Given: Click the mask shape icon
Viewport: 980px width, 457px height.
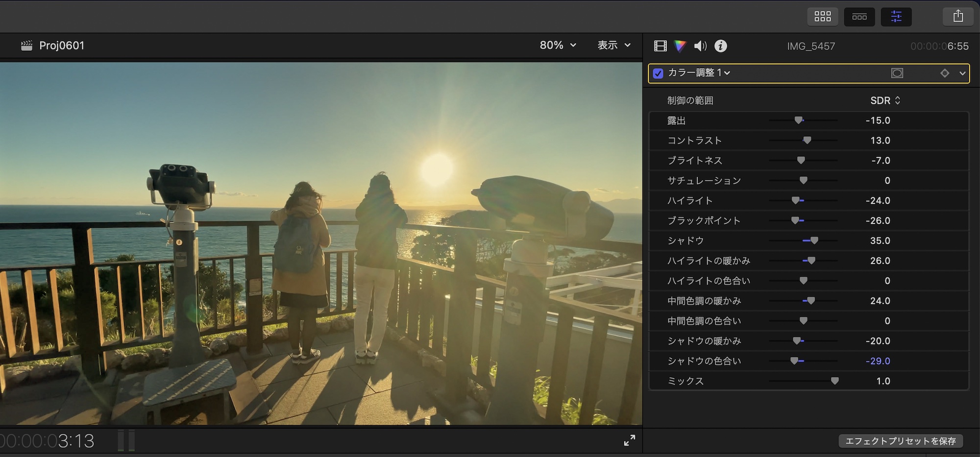Looking at the screenshot, I should (x=897, y=73).
